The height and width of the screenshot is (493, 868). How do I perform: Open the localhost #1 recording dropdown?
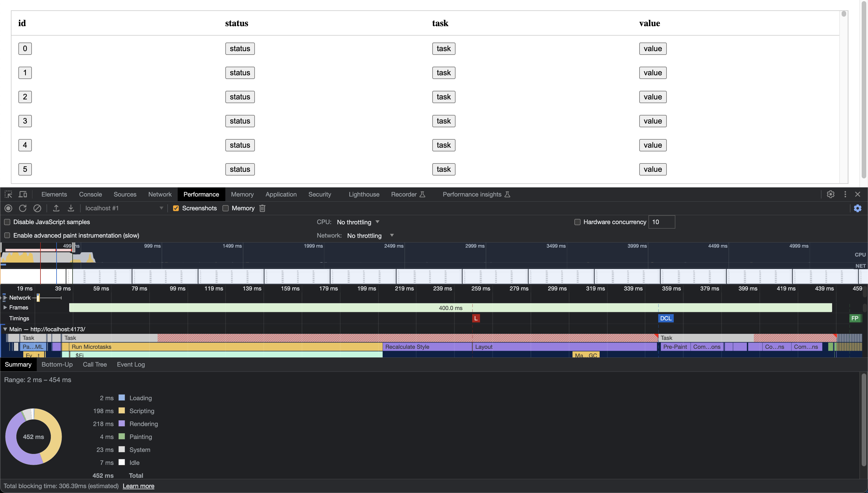pyautogui.click(x=124, y=208)
